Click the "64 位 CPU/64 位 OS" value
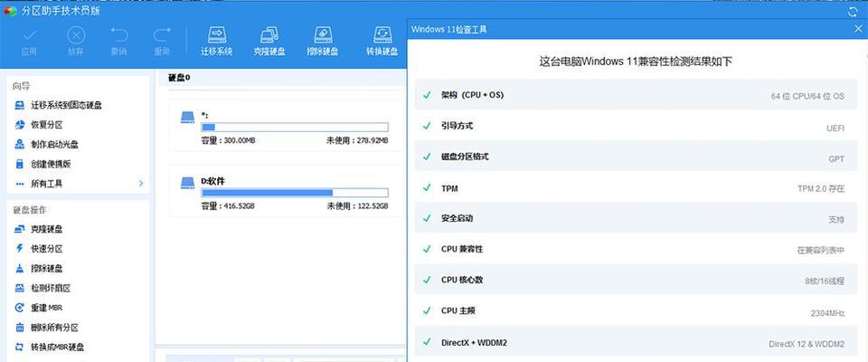This screenshot has height=362, width=868. point(807,96)
